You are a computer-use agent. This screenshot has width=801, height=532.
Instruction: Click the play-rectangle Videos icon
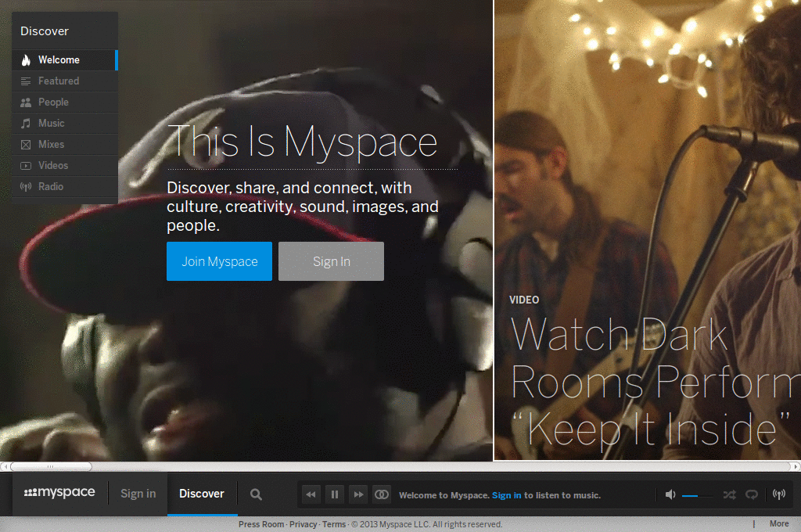click(x=26, y=166)
